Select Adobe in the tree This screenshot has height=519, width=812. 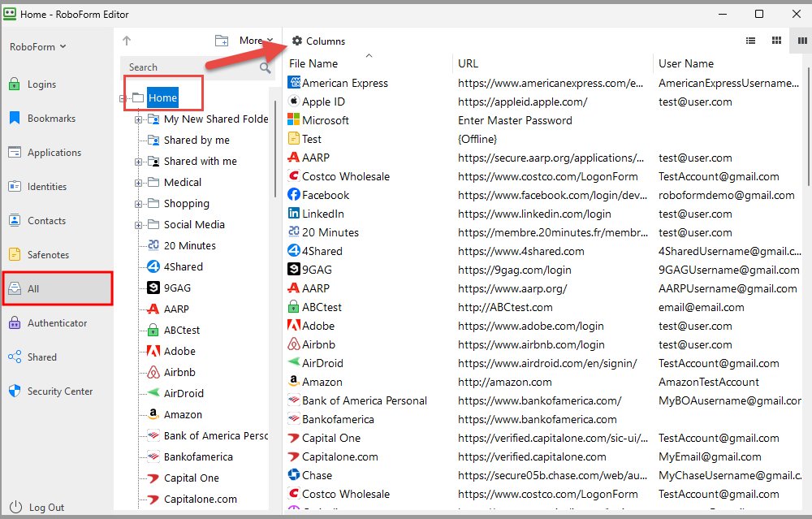(179, 351)
